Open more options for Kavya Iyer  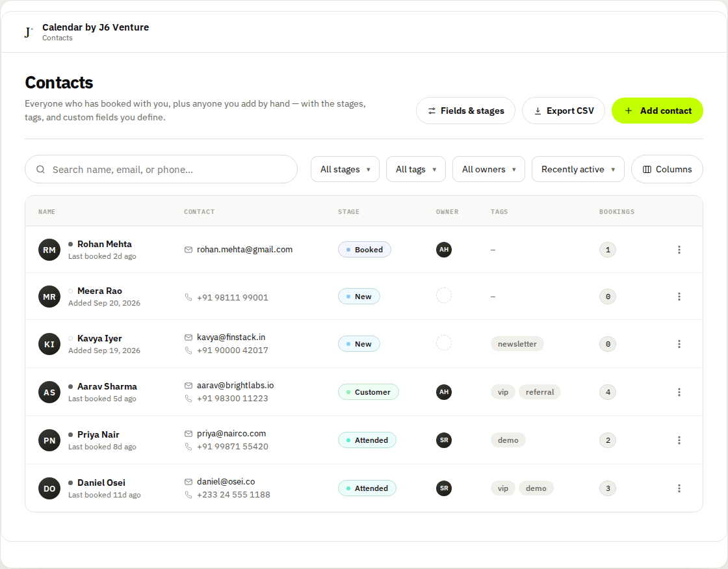point(679,344)
